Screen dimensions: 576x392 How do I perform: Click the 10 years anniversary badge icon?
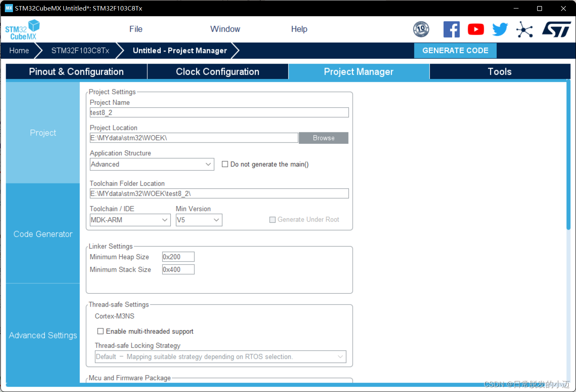421,29
